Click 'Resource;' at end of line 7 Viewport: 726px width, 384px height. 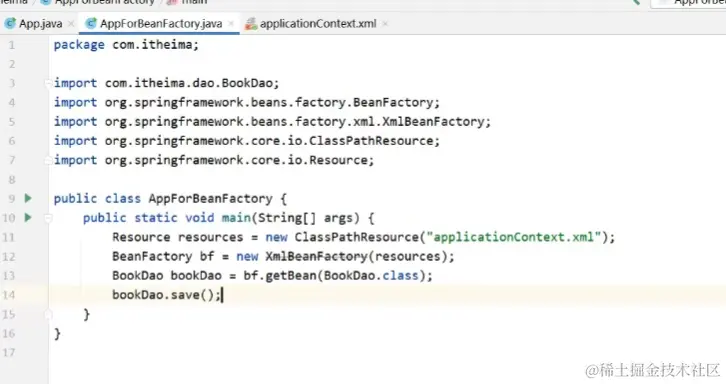click(342, 160)
